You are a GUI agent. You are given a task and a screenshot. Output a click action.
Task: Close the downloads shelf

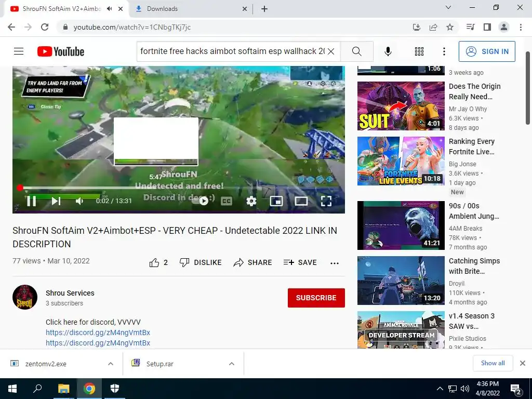[x=523, y=363]
